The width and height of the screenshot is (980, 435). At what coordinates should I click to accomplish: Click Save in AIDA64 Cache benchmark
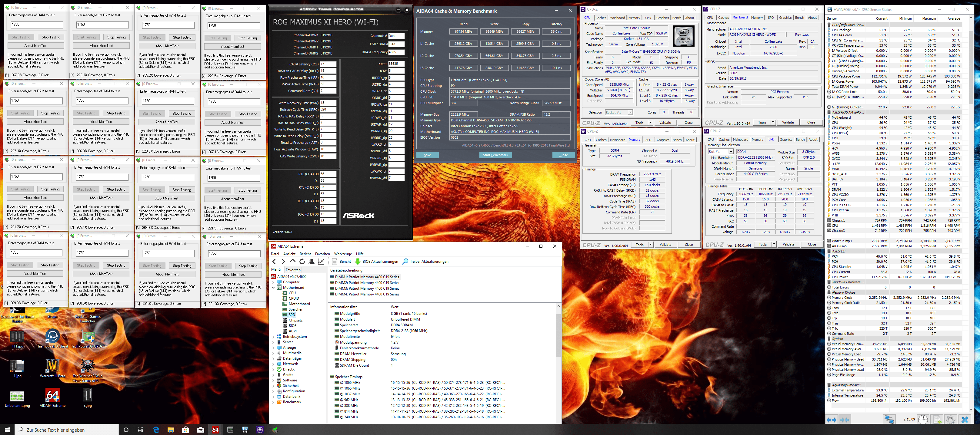[x=427, y=155]
